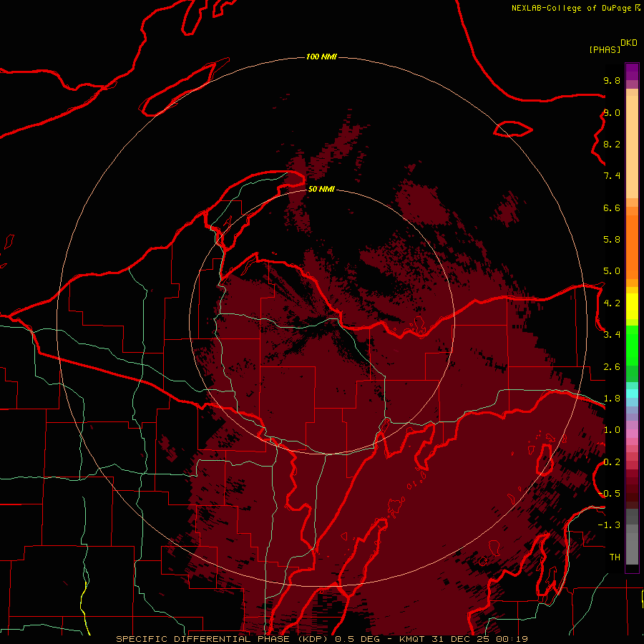Click the 31 DEC 25 00:19 timestamp

point(479,639)
